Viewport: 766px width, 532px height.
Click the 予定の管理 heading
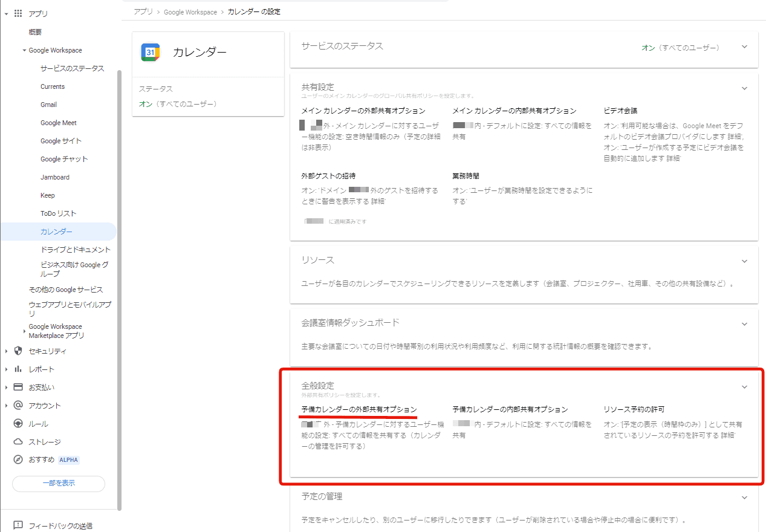[x=322, y=496]
